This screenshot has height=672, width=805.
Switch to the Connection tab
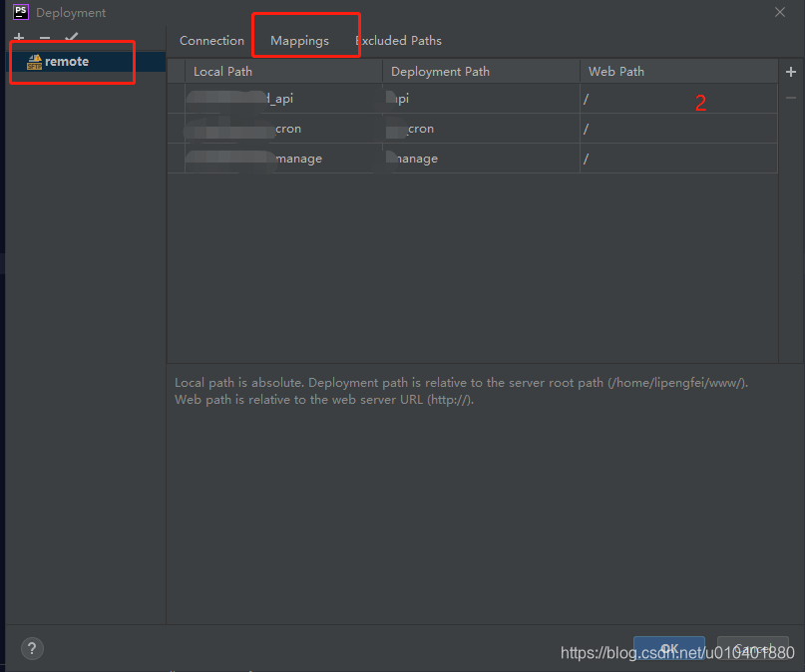point(211,40)
